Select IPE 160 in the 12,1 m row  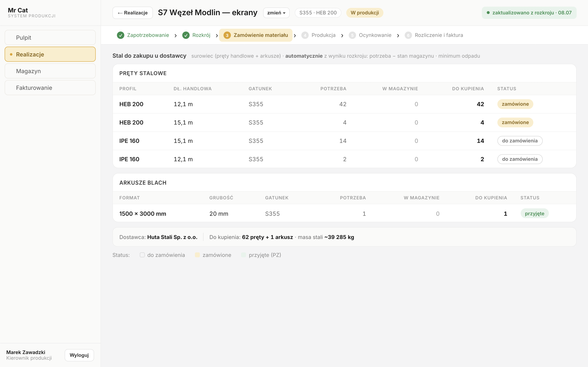click(129, 159)
